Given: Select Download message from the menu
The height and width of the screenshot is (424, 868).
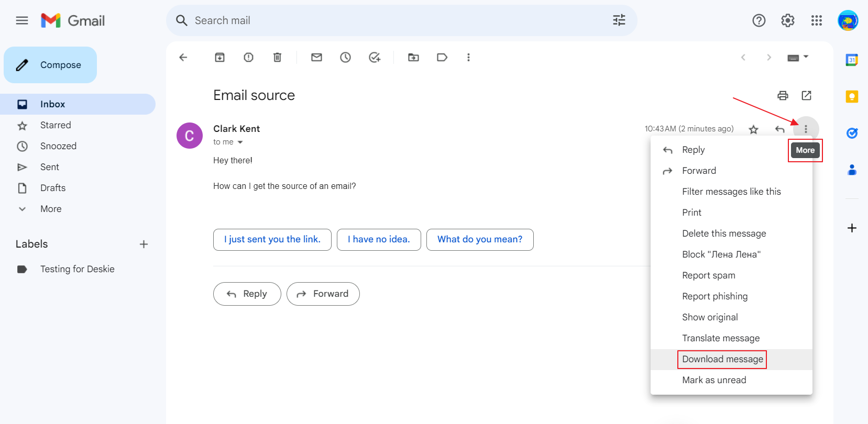Looking at the screenshot, I should tap(722, 359).
